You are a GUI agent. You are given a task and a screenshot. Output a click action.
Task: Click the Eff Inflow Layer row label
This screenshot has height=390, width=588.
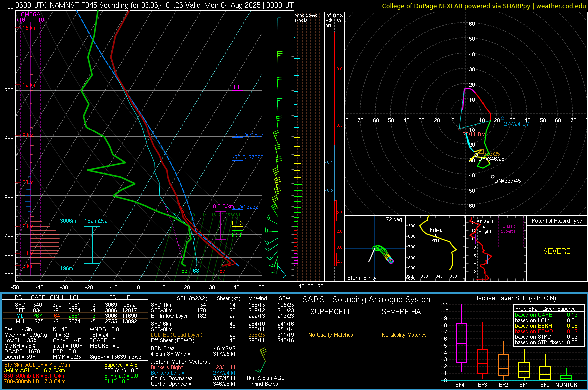coord(169,316)
